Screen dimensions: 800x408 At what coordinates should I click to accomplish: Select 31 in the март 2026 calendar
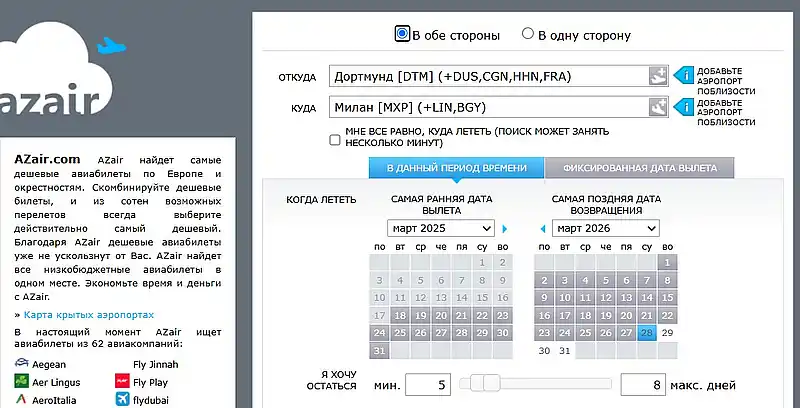pyautogui.click(x=565, y=350)
